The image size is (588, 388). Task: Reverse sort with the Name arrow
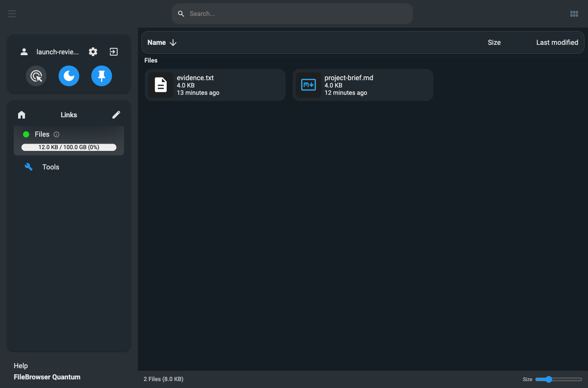[173, 43]
